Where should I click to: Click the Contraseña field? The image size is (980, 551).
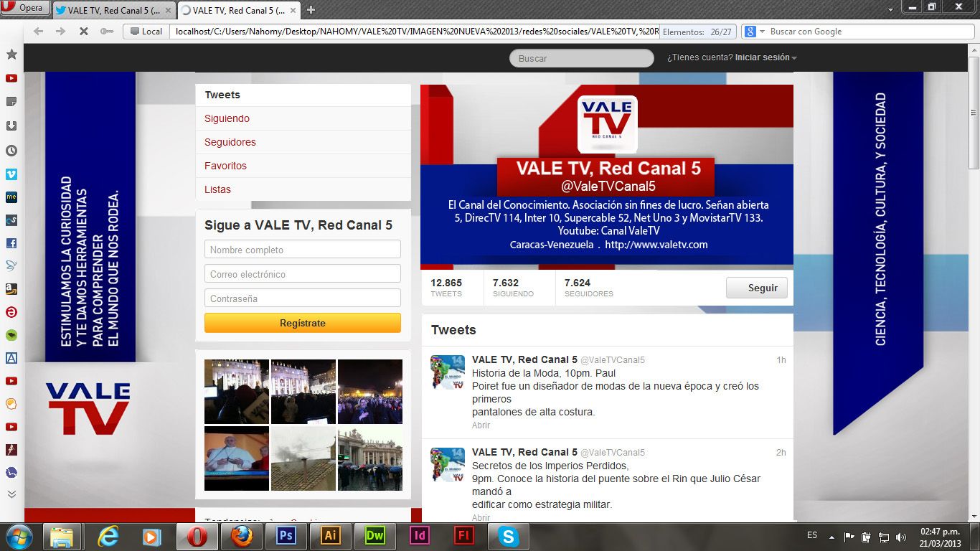[x=303, y=298]
